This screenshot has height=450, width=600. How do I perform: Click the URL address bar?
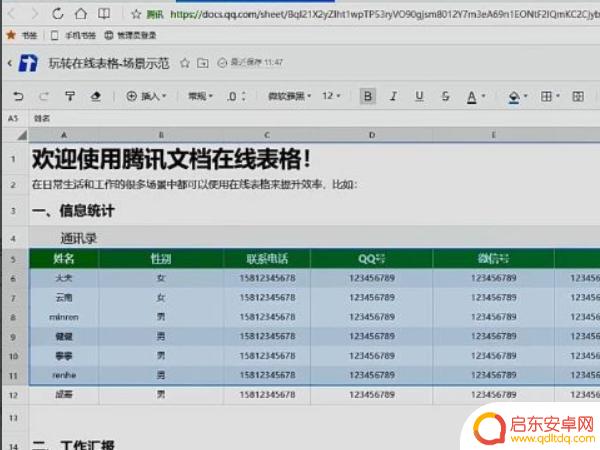point(383,15)
